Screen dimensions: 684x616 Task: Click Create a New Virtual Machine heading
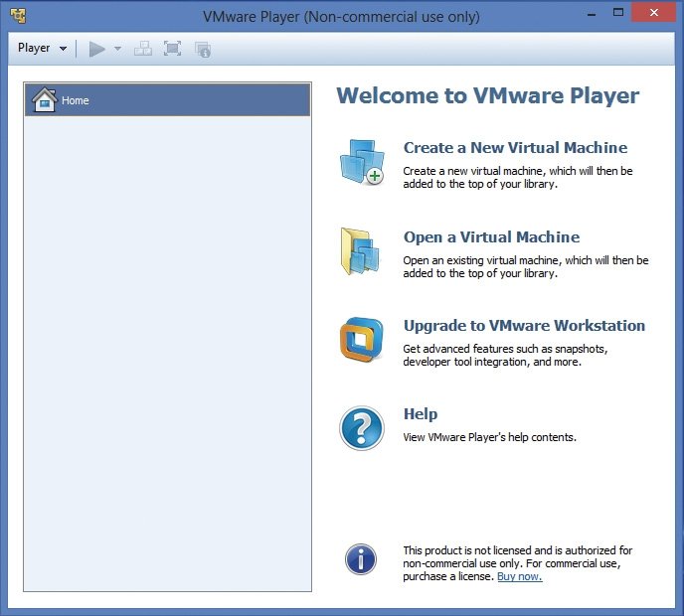click(515, 147)
